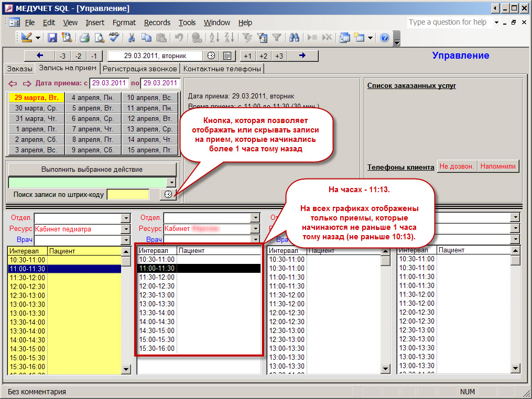Open Врач dropdown in first schedule column

point(126,240)
